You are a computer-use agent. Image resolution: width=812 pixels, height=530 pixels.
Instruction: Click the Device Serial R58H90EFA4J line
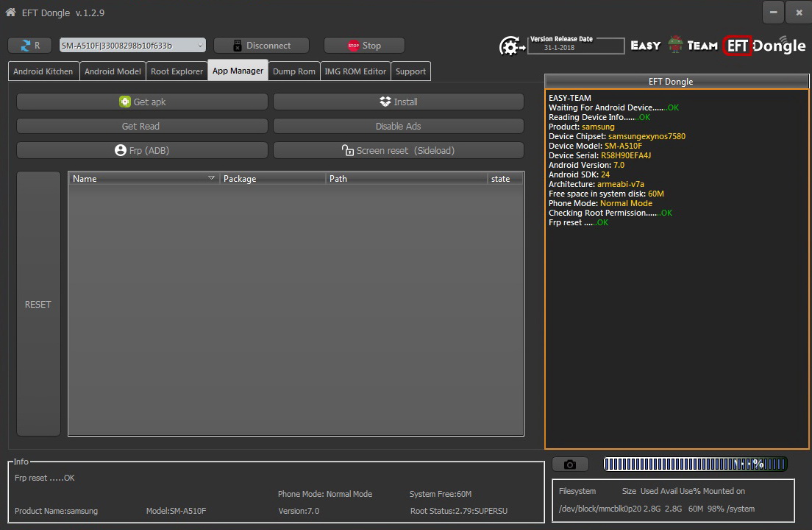click(599, 155)
